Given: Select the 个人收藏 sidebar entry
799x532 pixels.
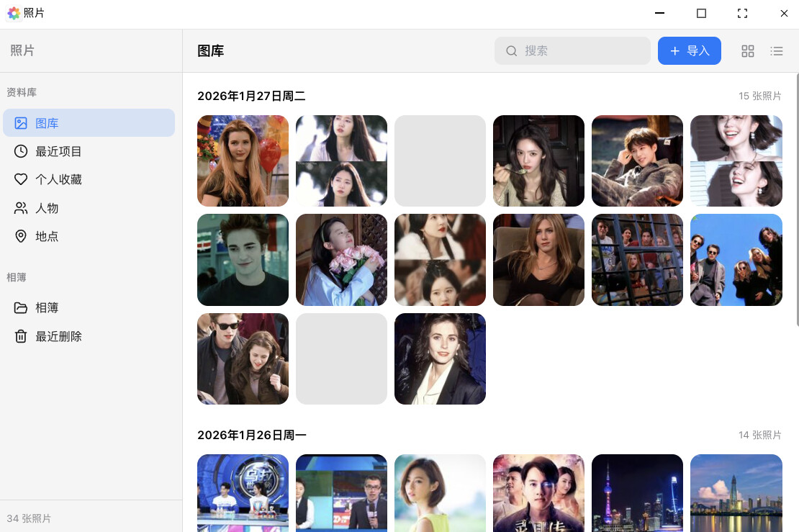Looking at the screenshot, I should [x=58, y=179].
